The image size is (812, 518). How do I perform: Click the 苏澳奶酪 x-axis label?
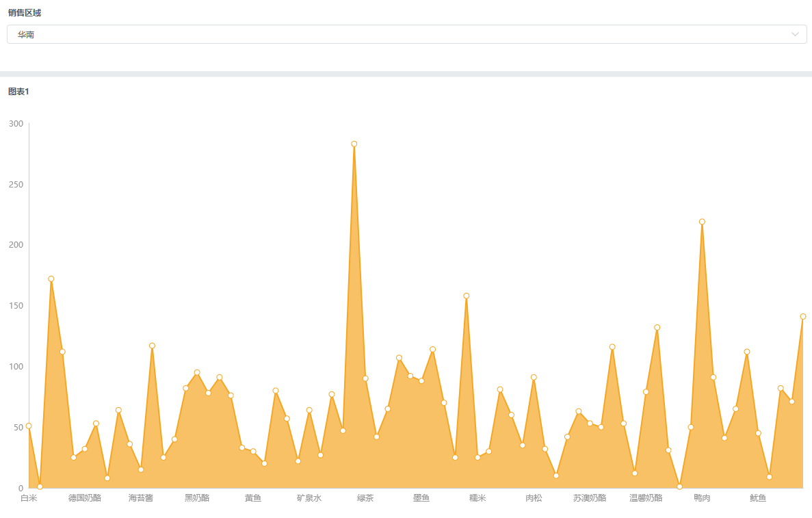[x=590, y=498]
